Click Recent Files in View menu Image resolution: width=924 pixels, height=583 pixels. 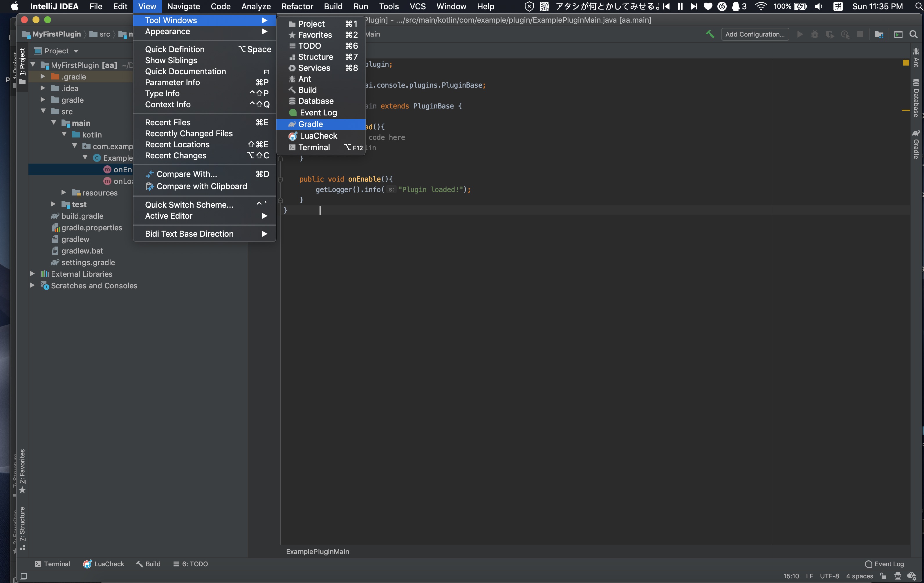(168, 122)
